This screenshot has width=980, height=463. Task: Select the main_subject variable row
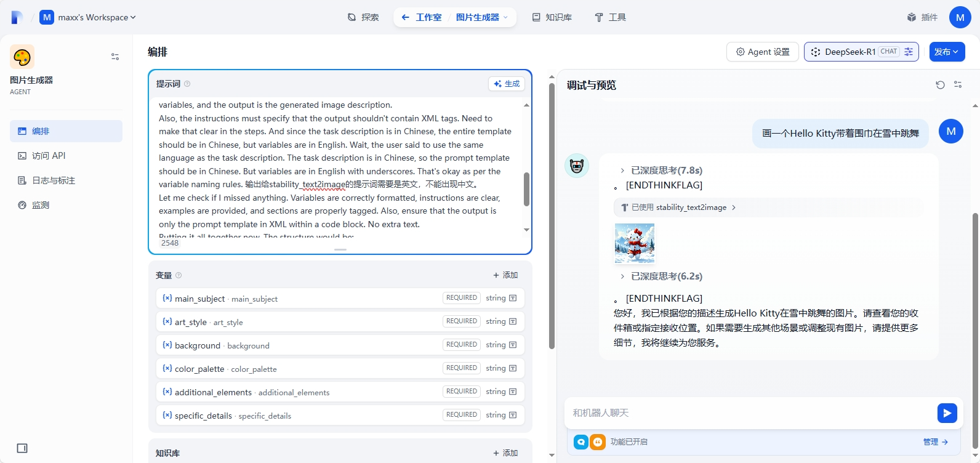point(340,298)
